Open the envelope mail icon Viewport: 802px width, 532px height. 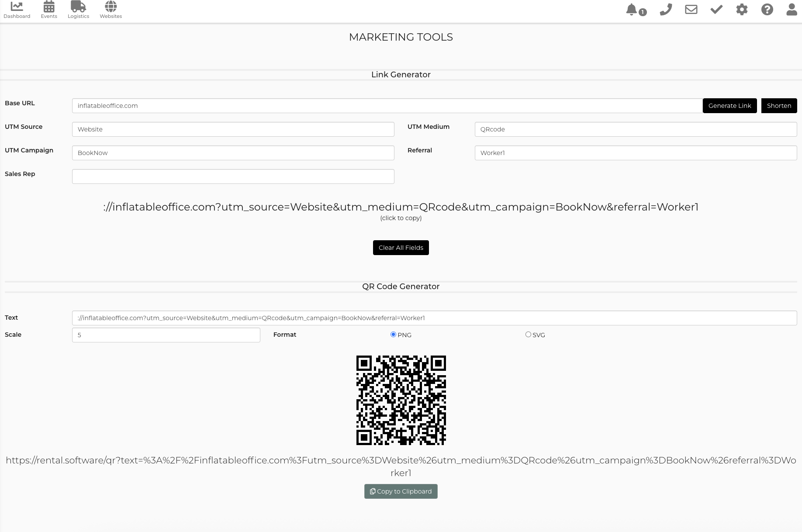coord(691,10)
